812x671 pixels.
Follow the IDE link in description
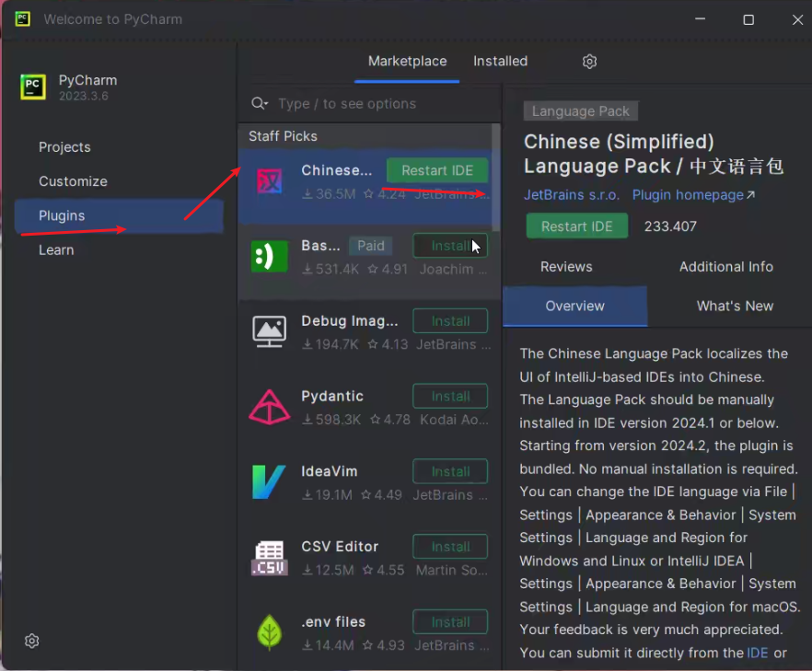pos(758,653)
